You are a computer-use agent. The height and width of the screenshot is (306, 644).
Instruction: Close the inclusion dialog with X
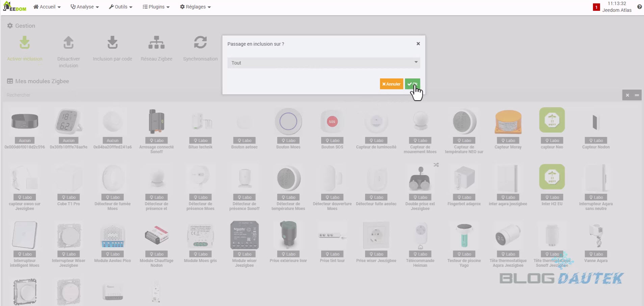[x=418, y=44]
